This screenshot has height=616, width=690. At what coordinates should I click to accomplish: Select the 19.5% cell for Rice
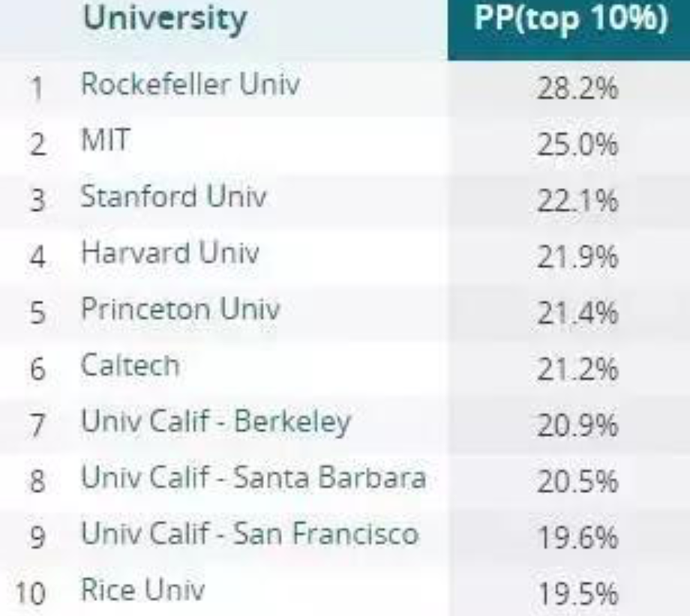coord(577,594)
